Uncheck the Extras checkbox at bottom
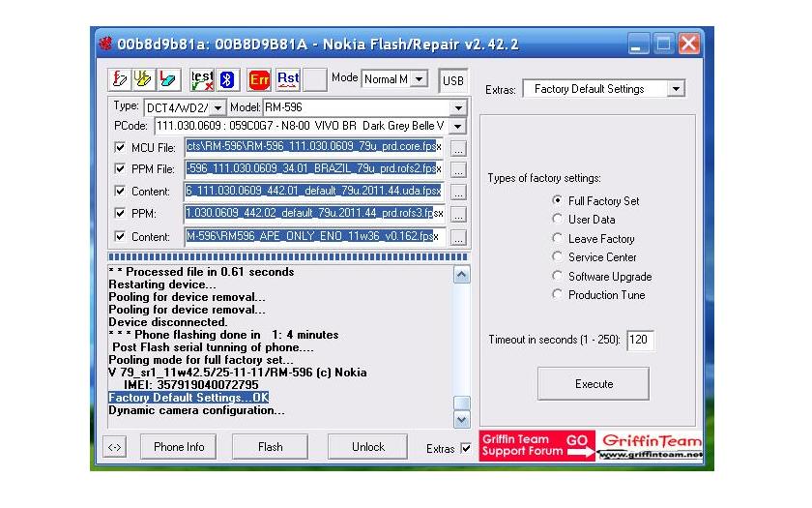 (x=466, y=448)
